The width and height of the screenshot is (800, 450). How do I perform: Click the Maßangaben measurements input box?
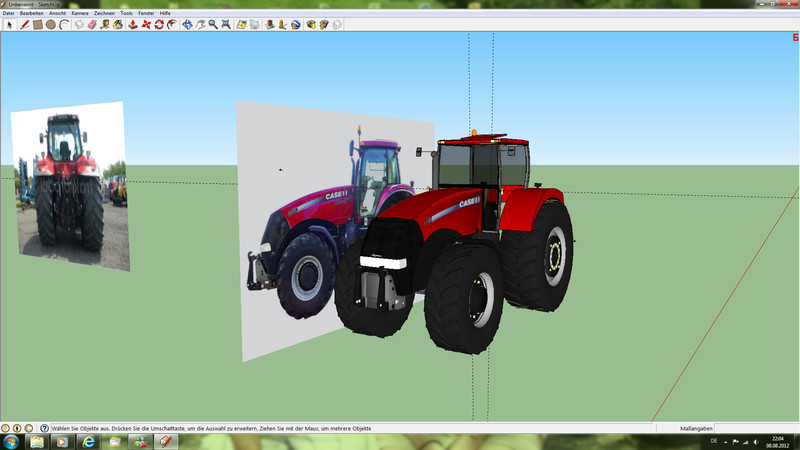pos(756,429)
